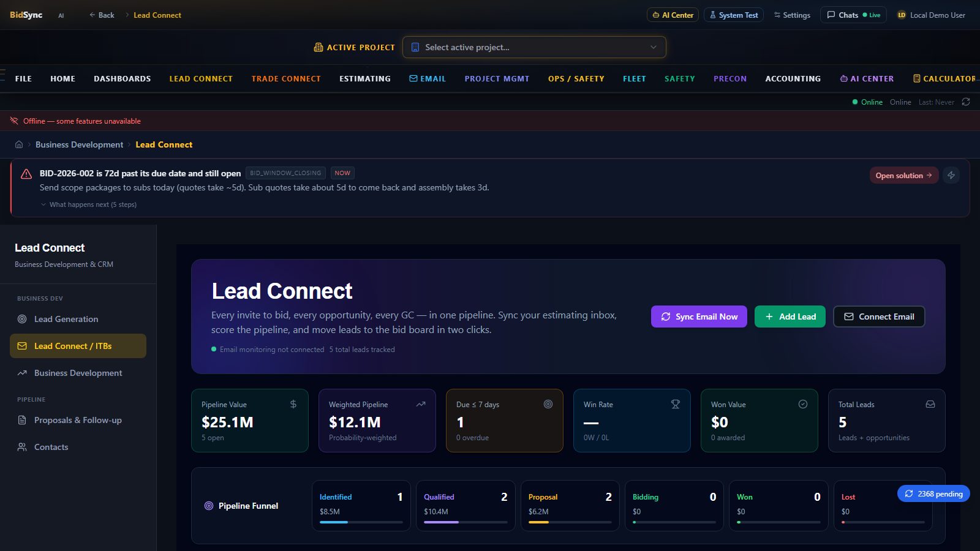Click the target icon on Due ≤ 7 days card
This screenshot has width=980, height=551.
[548, 404]
